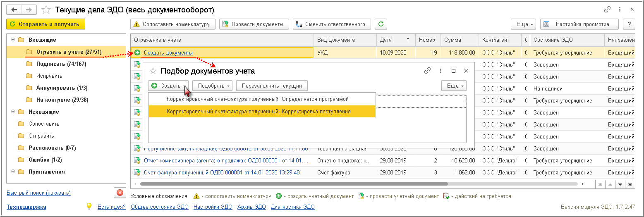This screenshot has width=644, height=217.
Task: Favorite the Подбор документов учета dialog star
Action: tap(153, 71)
